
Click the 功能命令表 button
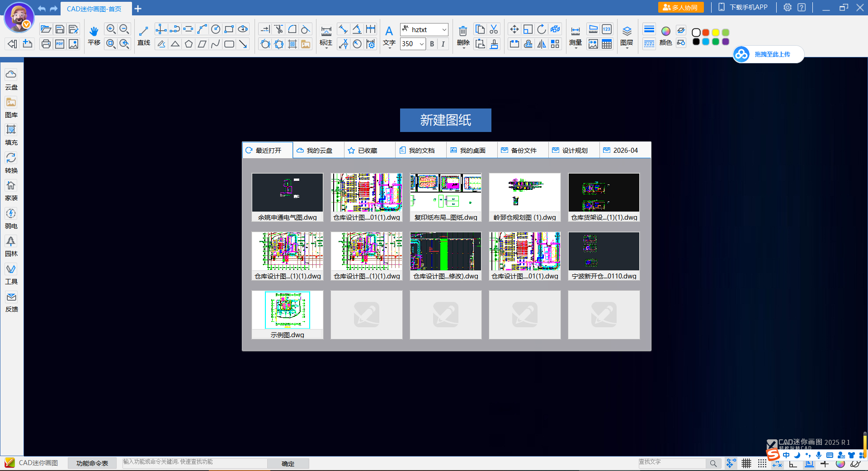tap(92, 463)
